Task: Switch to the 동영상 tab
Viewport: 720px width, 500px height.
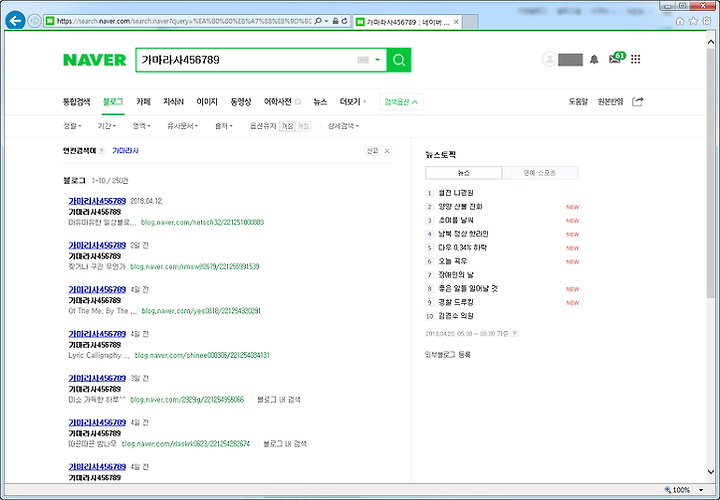Action: coord(241,101)
